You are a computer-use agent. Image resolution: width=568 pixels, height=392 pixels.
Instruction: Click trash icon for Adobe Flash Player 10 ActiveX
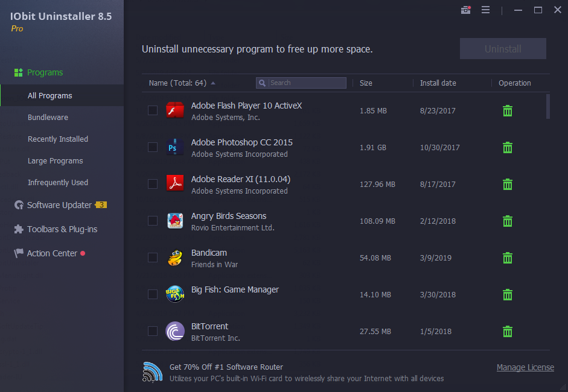[508, 111]
